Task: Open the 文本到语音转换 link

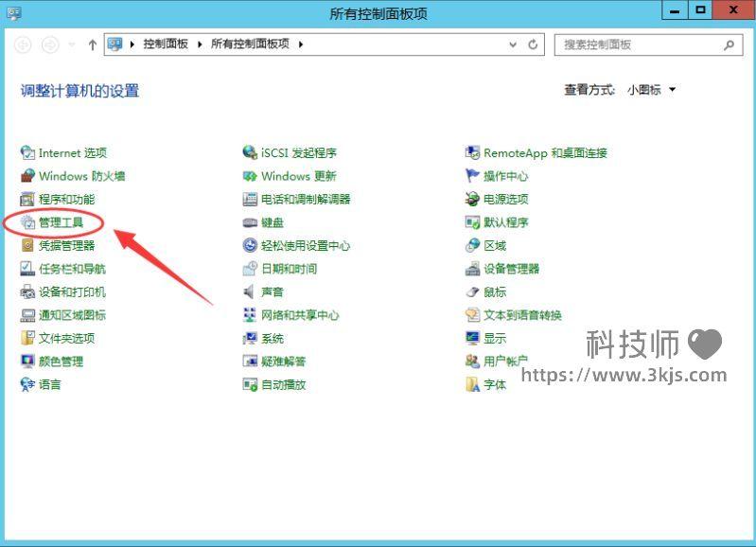Action: pos(522,315)
